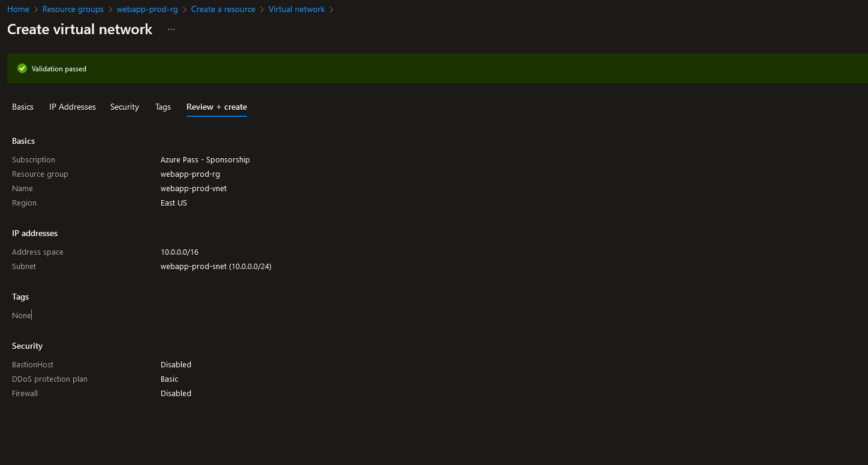Click the webapp-prod-vnet name value

point(194,189)
